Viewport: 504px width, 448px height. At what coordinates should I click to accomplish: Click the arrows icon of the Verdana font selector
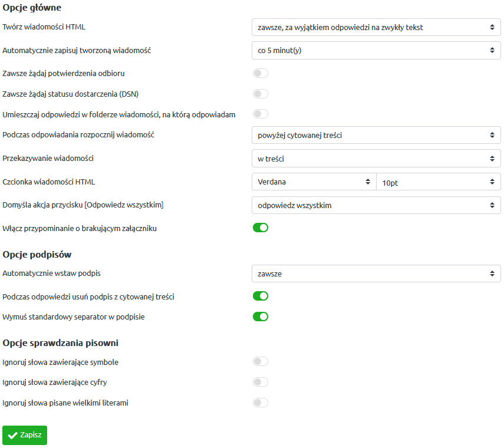click(x=368, y=182)
